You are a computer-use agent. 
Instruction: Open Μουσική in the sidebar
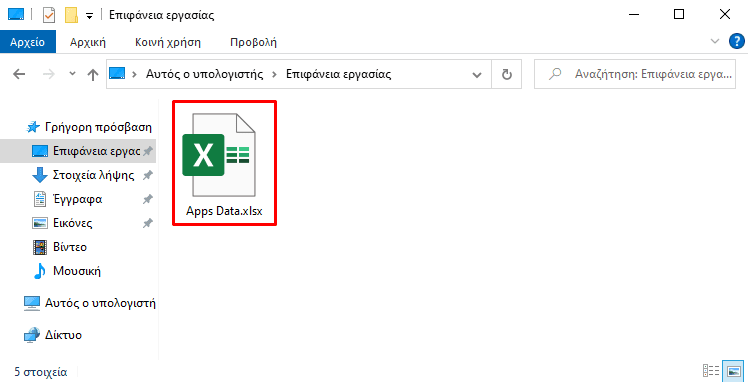66,271
